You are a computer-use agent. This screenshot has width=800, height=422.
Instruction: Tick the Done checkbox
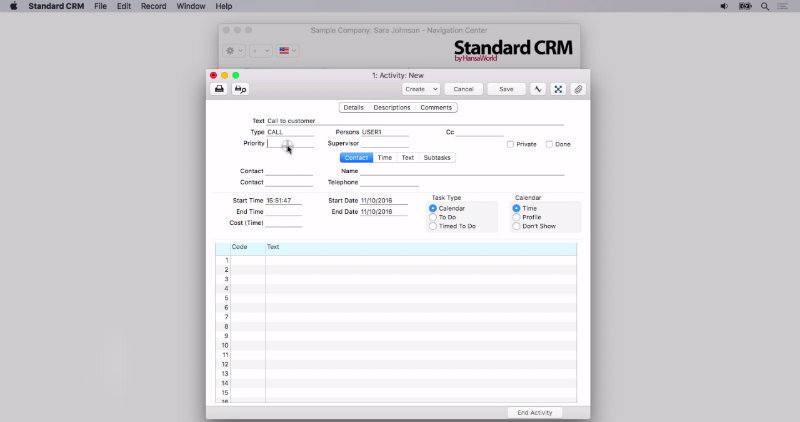tap(549, 144)
